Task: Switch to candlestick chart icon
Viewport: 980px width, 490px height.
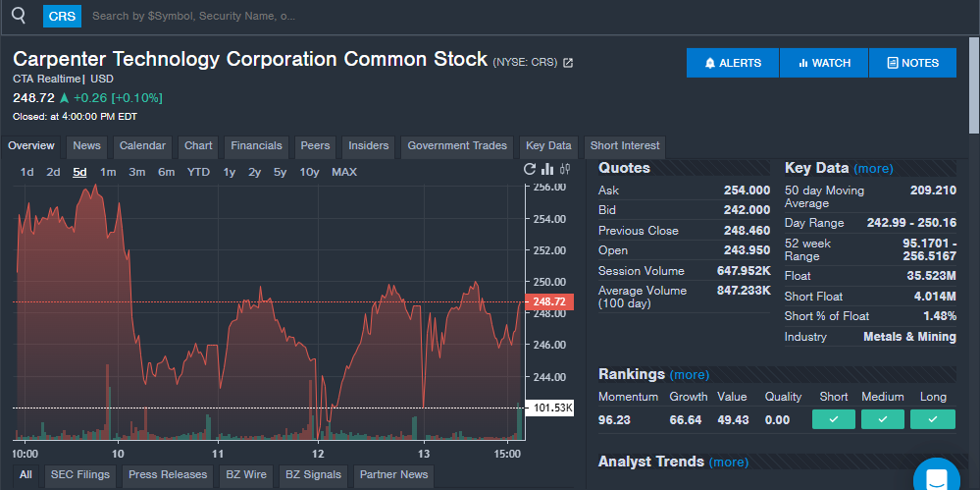Action: tap(565, 169)
